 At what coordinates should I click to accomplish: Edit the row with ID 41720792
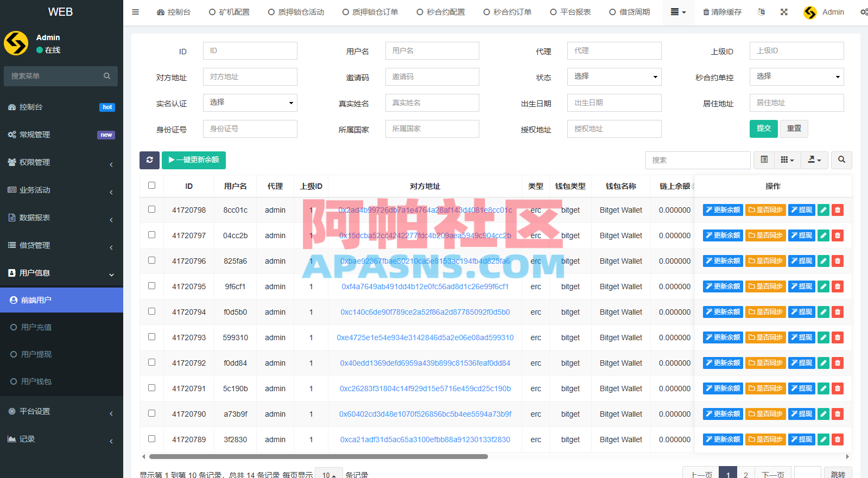823,363
